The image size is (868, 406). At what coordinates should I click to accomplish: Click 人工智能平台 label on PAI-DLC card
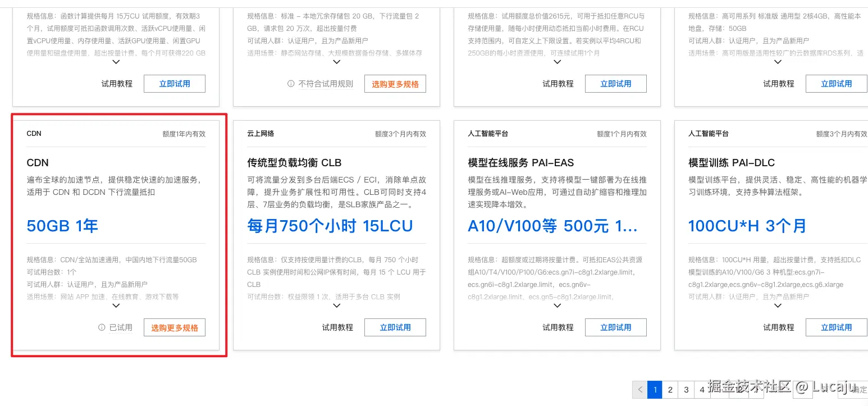[709, 134]
